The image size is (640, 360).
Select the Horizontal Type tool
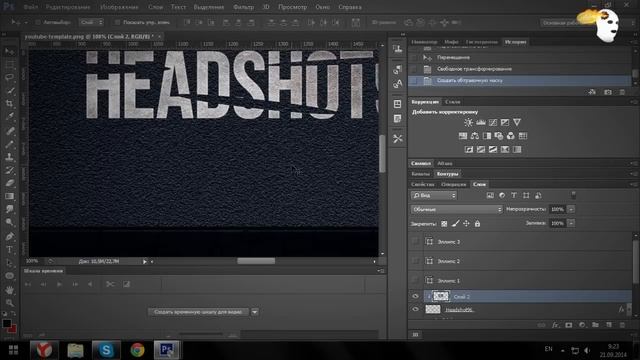[10, 249]
